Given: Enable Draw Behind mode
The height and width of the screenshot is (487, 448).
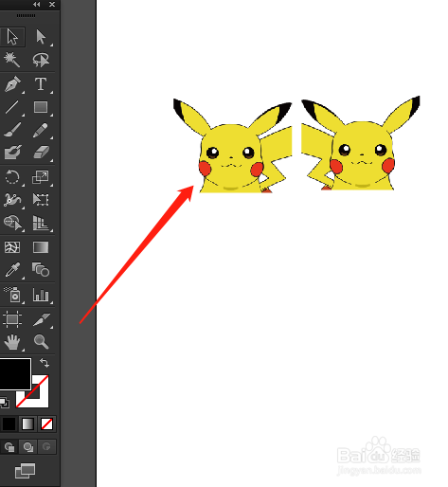Looking at the screenshot, I should tap(27, 447).
